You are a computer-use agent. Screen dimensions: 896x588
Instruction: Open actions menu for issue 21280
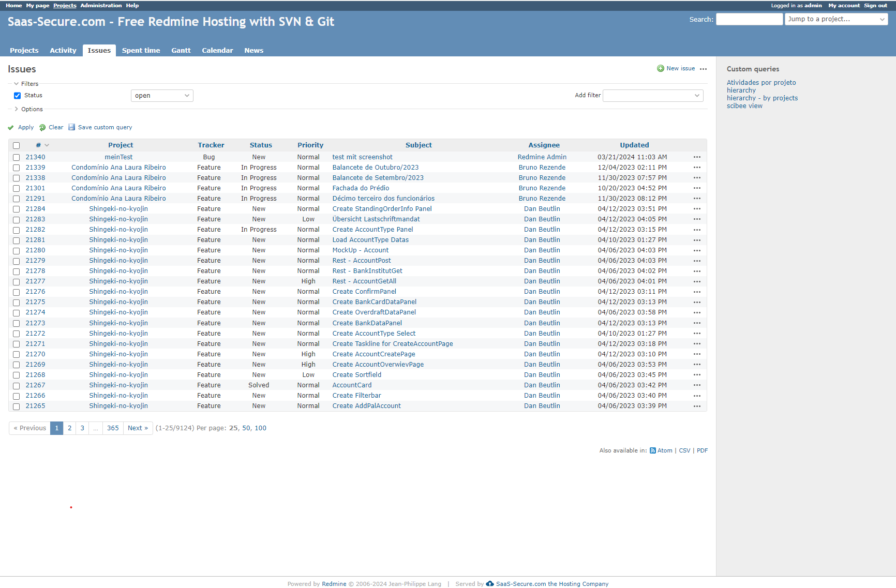click(x=697, y=250)
